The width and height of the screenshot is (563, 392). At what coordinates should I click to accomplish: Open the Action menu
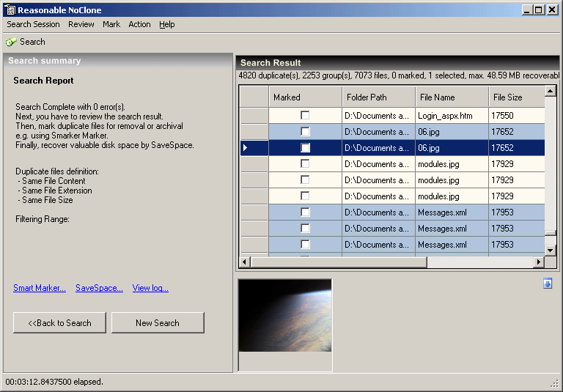click(139, 24)
